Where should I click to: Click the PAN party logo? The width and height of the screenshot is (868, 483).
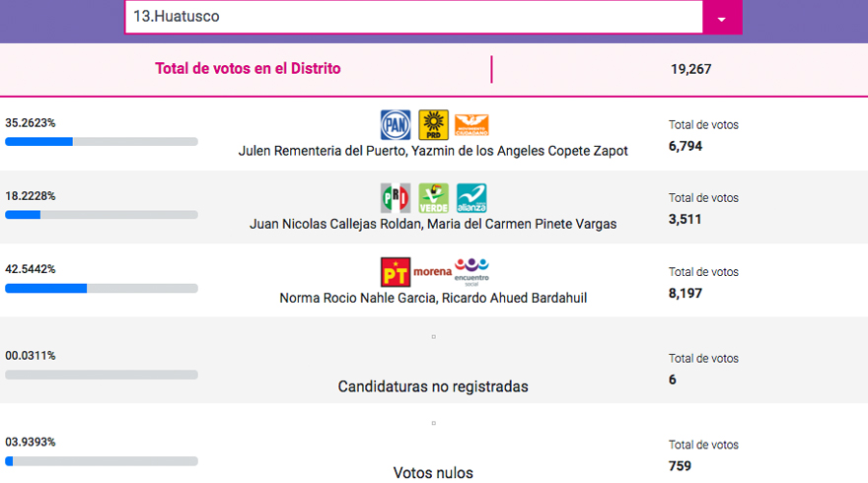[x=396, y=124]
